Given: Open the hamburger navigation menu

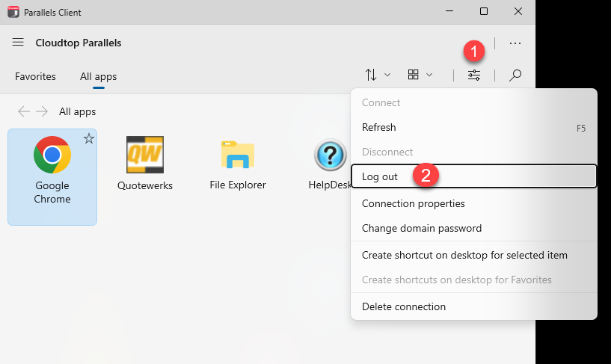Looking at the screenshot, I should point(18,43).
